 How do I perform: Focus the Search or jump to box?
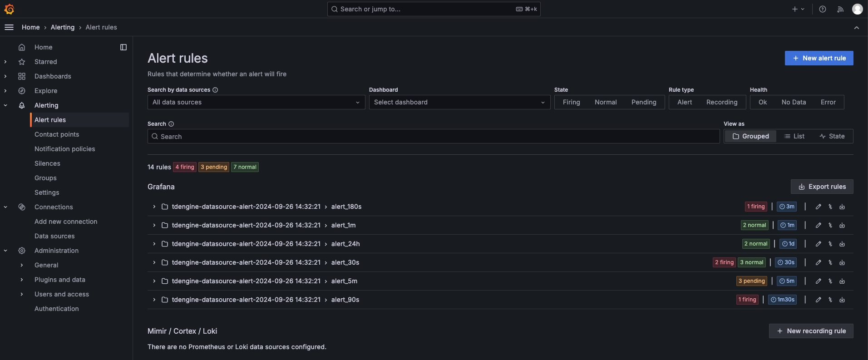point(434,9)
